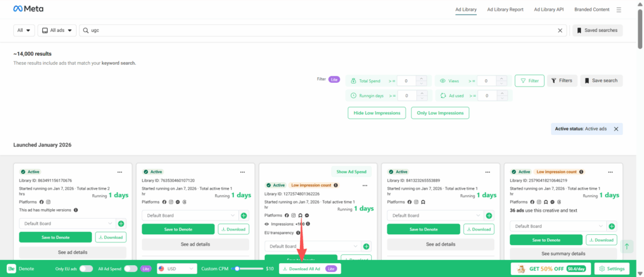This screenshot has width=644, height=277.
Task: Toggle the All Ad Spend switch
Action: tap(130, 269)
